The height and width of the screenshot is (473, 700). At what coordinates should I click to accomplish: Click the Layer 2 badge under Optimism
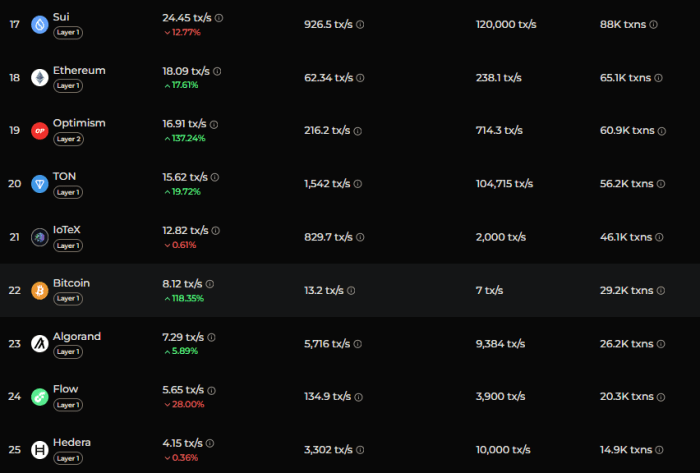click(68, 139)
